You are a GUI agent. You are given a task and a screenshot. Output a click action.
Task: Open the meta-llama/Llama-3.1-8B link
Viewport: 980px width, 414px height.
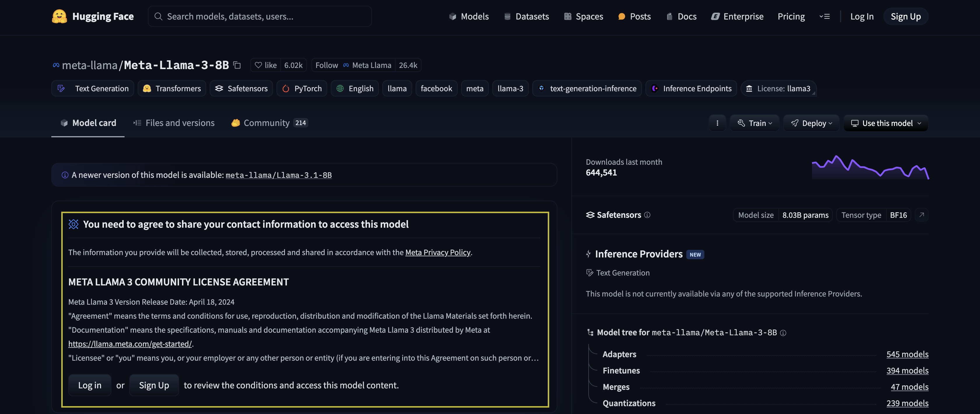click(279, 175)
